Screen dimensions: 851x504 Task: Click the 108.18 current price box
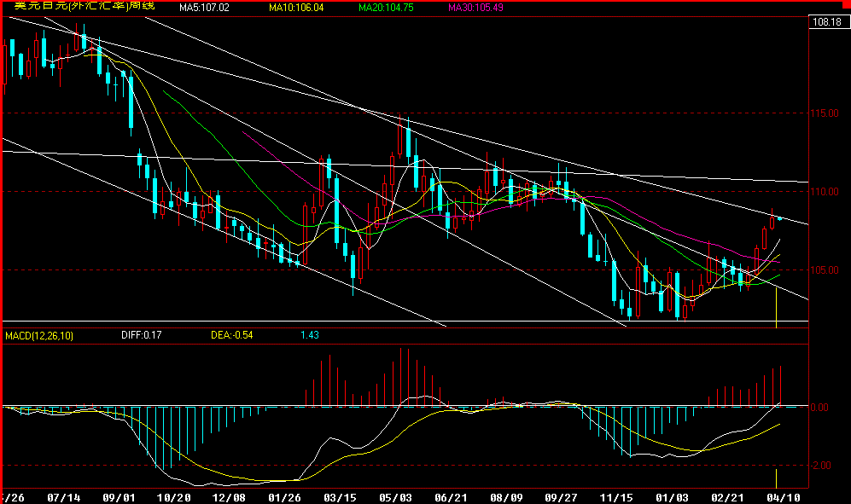point(825,22)
